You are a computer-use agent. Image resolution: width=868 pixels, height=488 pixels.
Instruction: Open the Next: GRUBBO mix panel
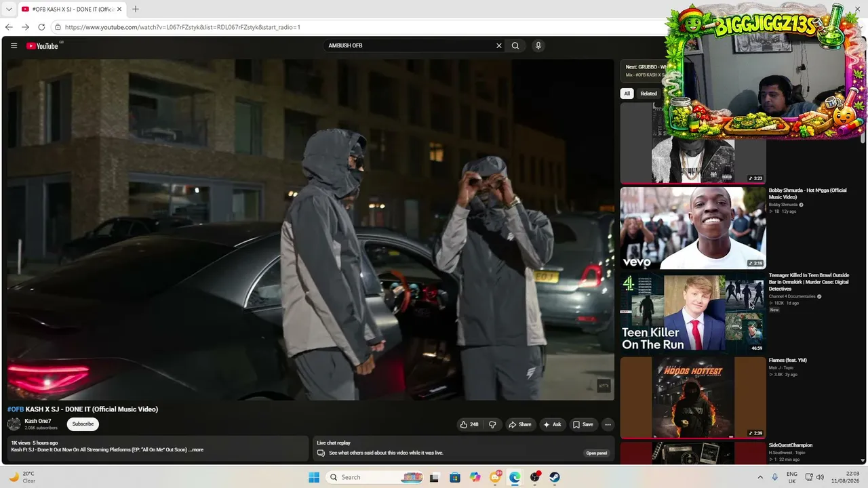coord(644,70)
